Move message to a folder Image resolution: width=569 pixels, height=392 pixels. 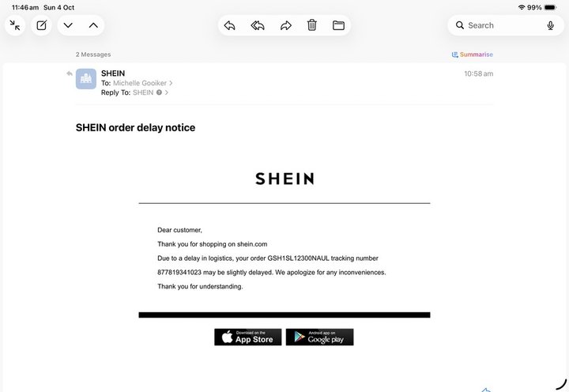(x=338, y=25)
